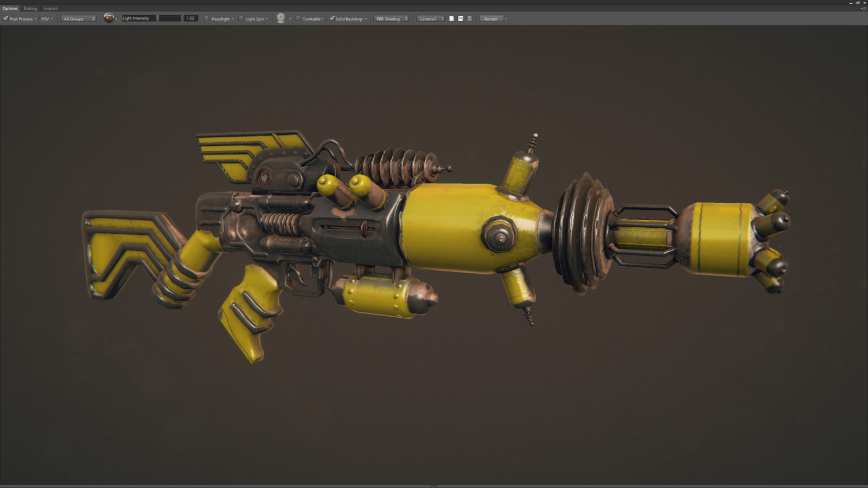The image size is (868, 488).
Task: Open the All Groups selector
Action: pyautogui.click(x=78, y=18)
